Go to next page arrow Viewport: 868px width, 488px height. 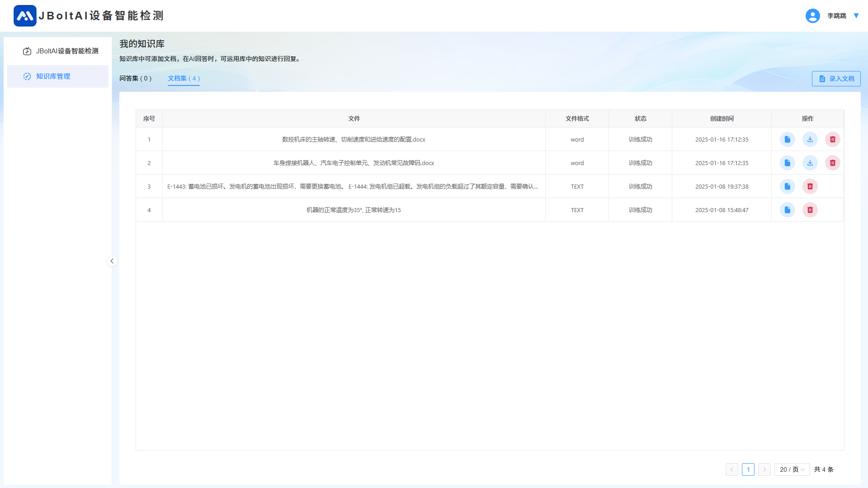pyautogui.click(x=764, y=469)
